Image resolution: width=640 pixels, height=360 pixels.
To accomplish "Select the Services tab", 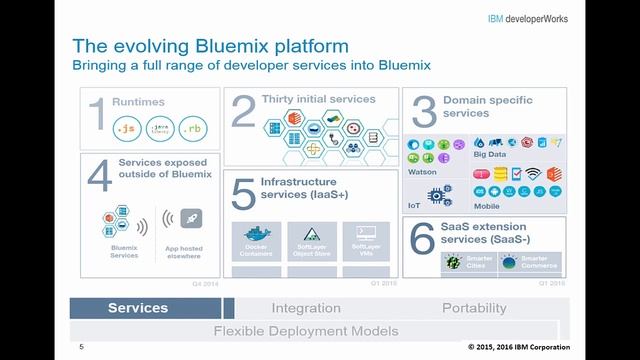I will point(146,308).
